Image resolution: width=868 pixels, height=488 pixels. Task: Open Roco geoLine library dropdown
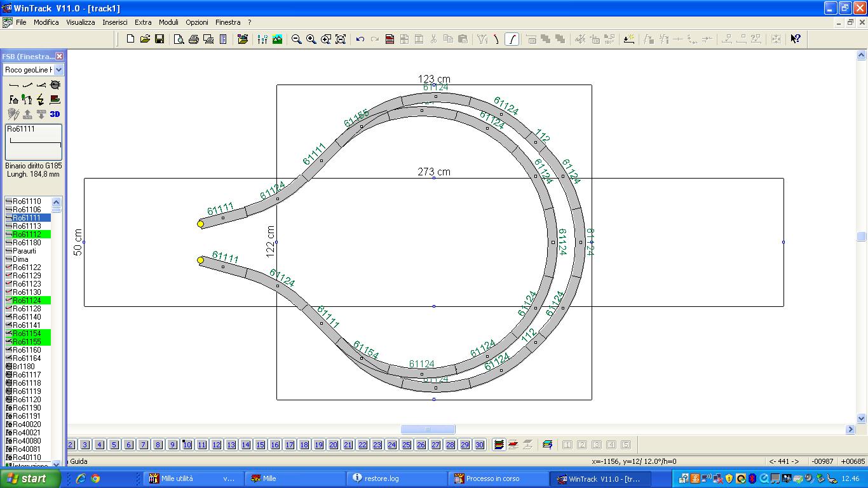click(58, 70)
